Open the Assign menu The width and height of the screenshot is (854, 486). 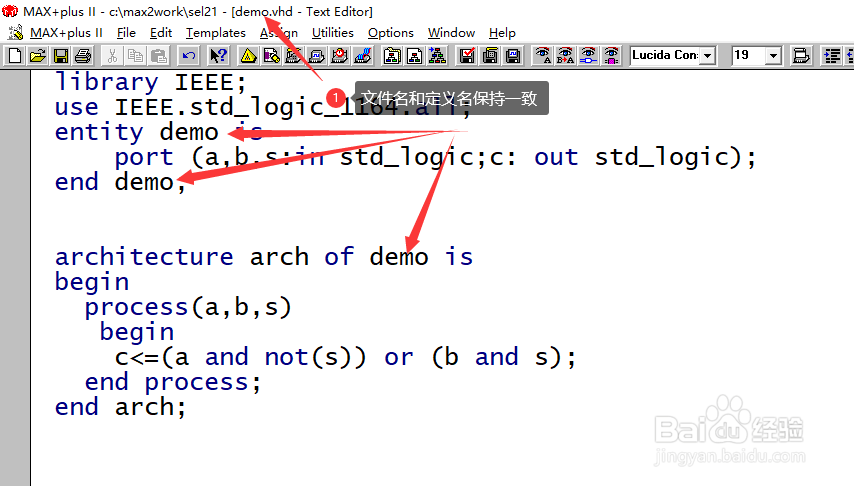278,33
